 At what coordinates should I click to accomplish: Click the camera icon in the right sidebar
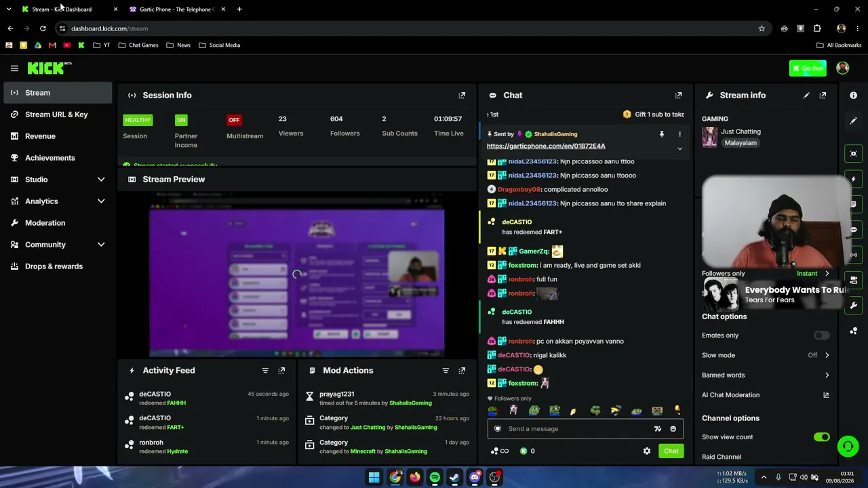tap(853, 280)
